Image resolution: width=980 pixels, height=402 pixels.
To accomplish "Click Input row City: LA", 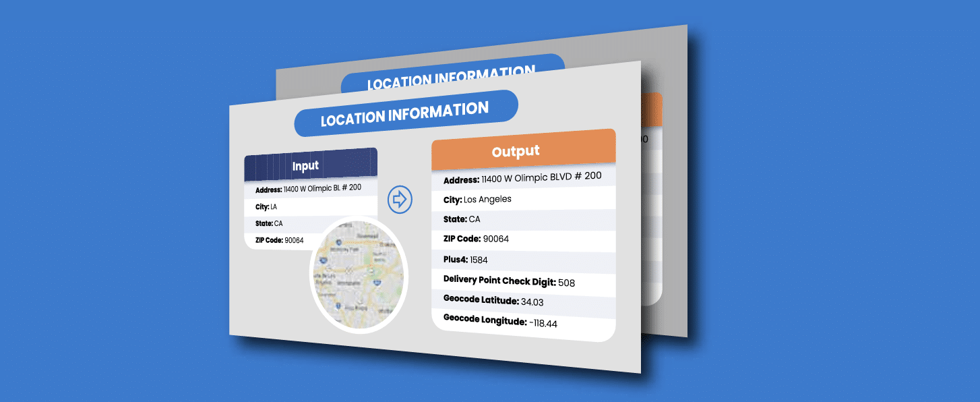I will pyautogui.click(x=311, y=206).
